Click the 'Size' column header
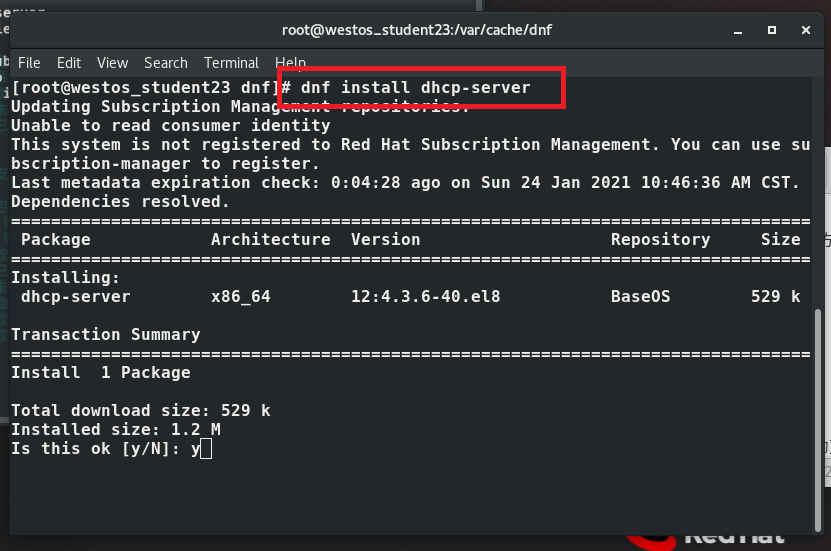 click(781, 239)
